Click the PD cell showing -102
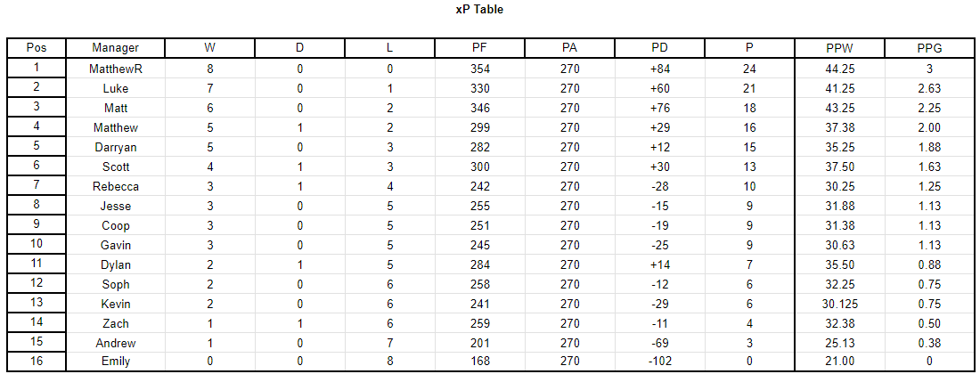The image size is (980, 374). (x=659, y=362)
